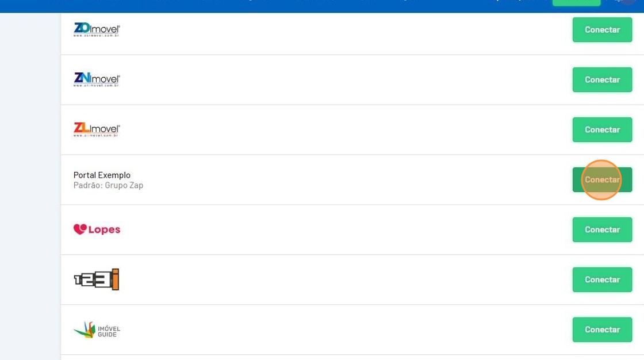The width and height of the screenshot is (644, 360).
Task: Click the 123i portal logo
Action: point(97,279)
